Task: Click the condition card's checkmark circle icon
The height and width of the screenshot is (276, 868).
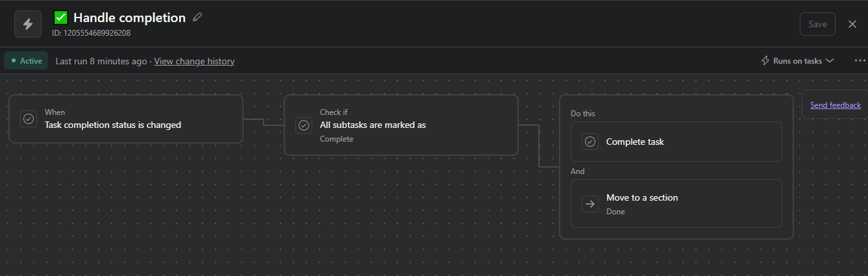Action: tap(304, 125)
